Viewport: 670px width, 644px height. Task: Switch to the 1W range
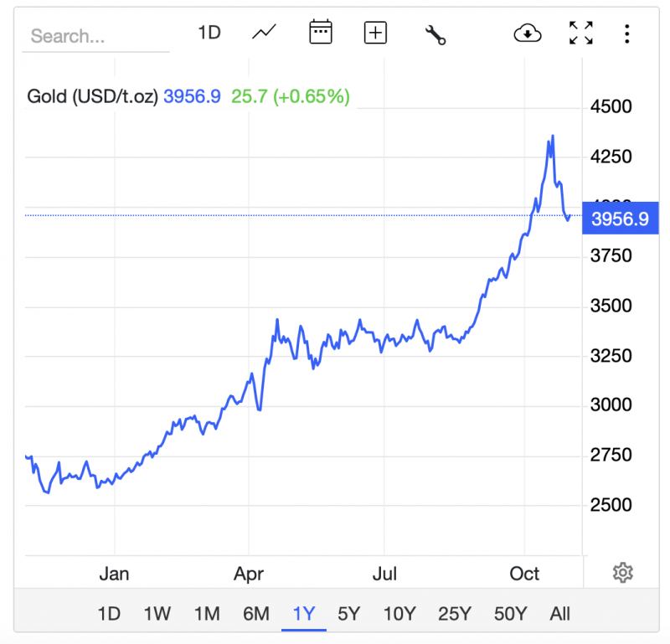click(157, 614)
